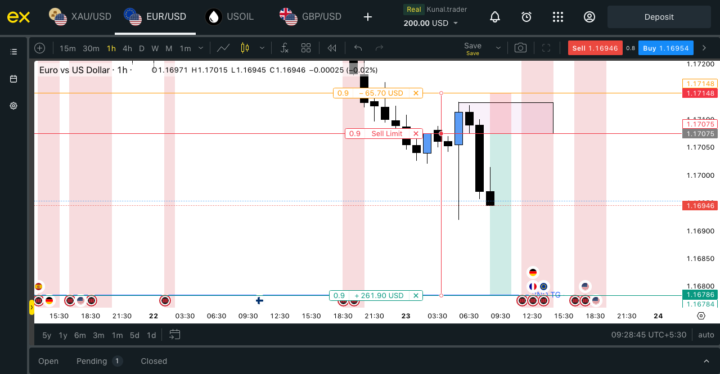The width and height of the screenshot is (720, 374).
Task: Set range to 5y
Action: pyautogui.click(x=47, y=335)
